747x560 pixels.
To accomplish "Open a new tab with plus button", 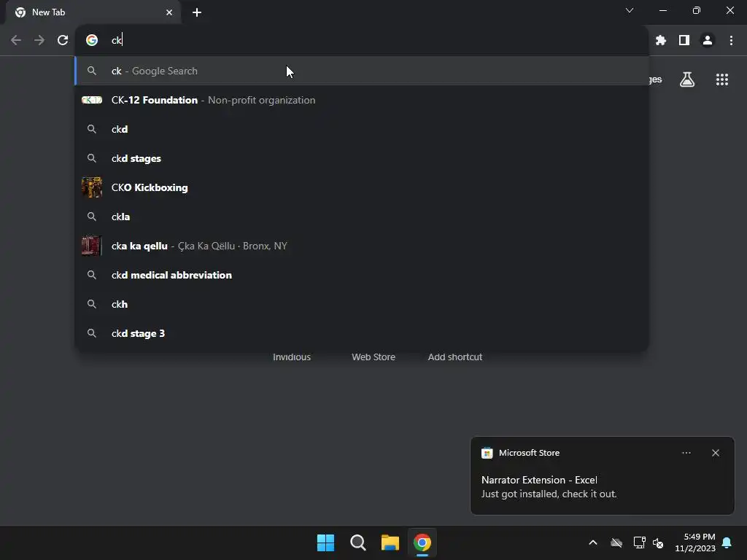I will [x=197, y=12].
